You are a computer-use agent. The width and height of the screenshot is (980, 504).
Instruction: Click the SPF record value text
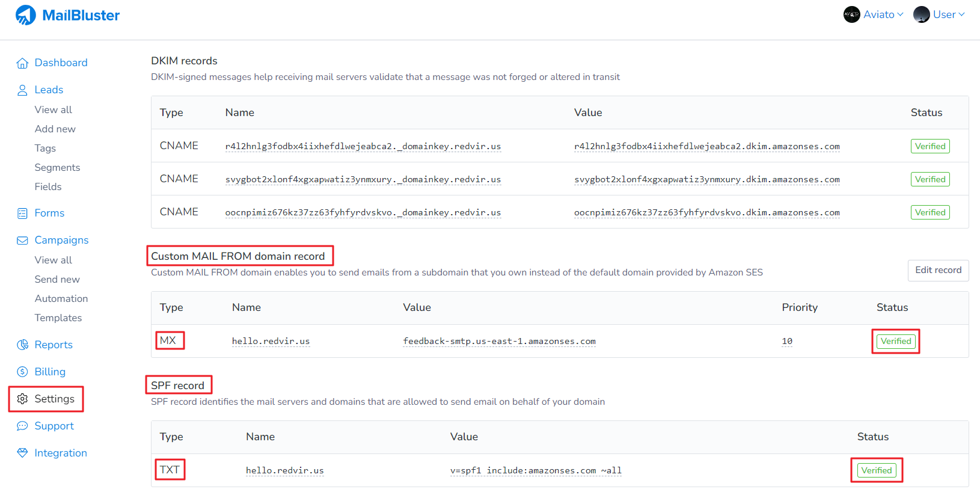[536, 470]
